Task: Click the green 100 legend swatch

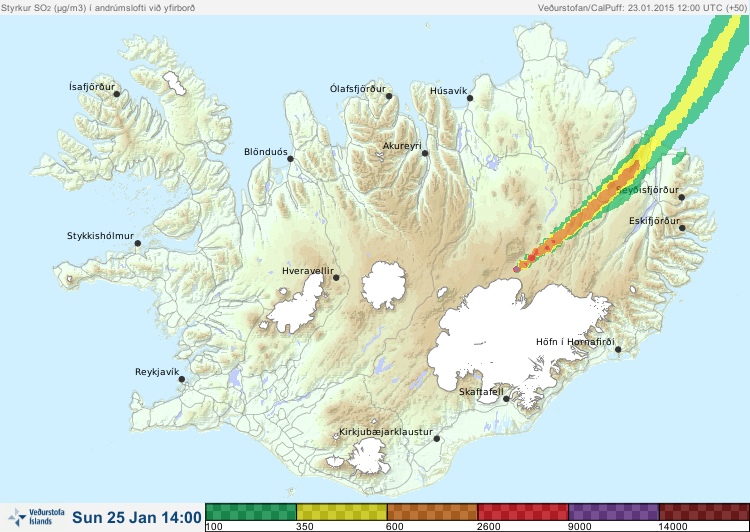Action: coord(251,512)
